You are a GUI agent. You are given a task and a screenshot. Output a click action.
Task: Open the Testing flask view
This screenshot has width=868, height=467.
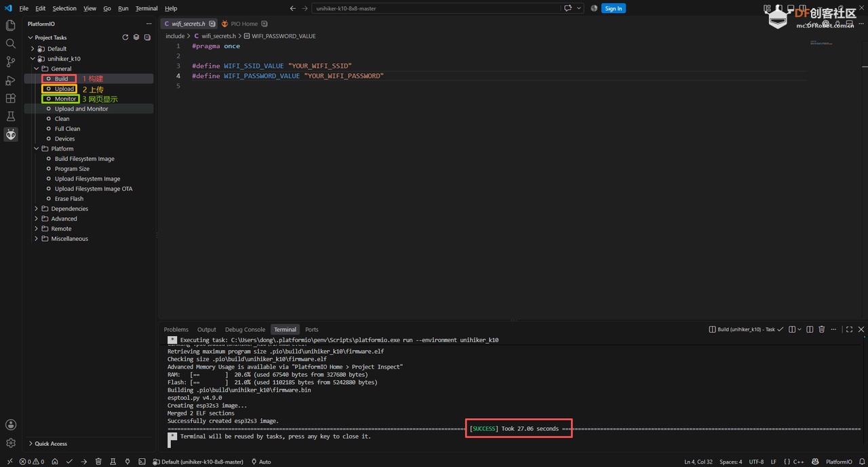10,117
